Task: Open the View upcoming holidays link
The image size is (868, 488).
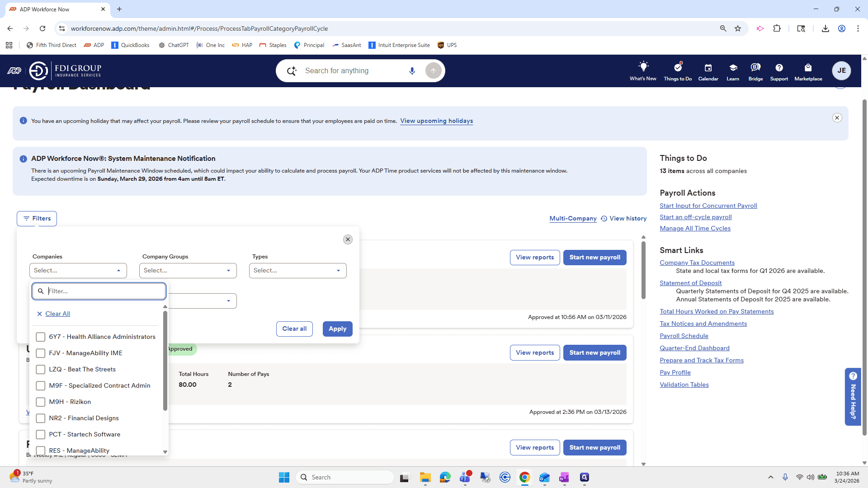Action: pos(437,121)
